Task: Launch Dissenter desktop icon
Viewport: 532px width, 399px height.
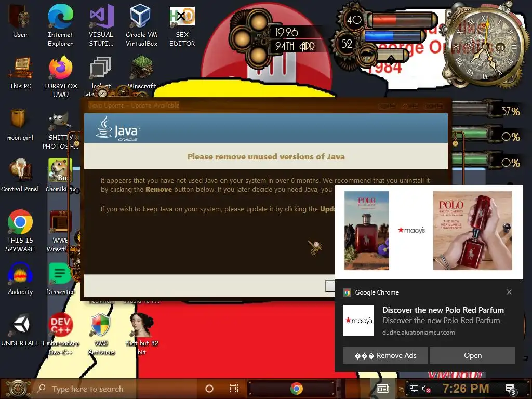Action: tap(60, 279)
